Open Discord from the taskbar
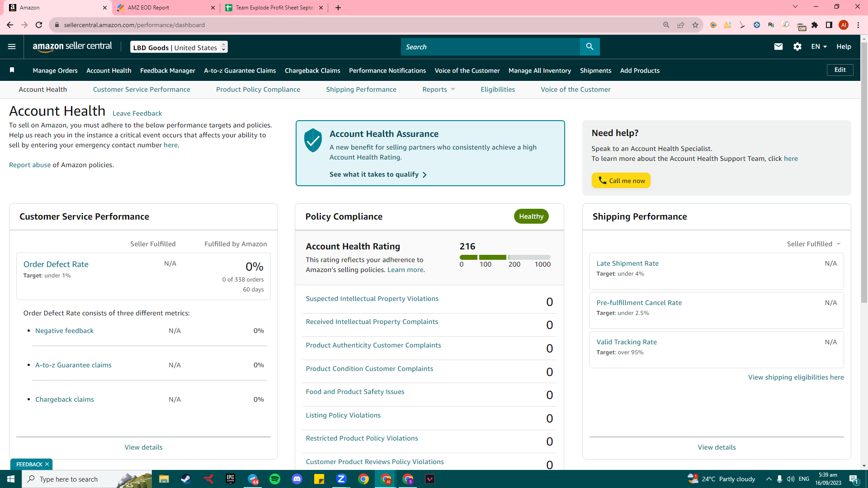This screenshot has width=868, height=488. click(x=297, y=479)
